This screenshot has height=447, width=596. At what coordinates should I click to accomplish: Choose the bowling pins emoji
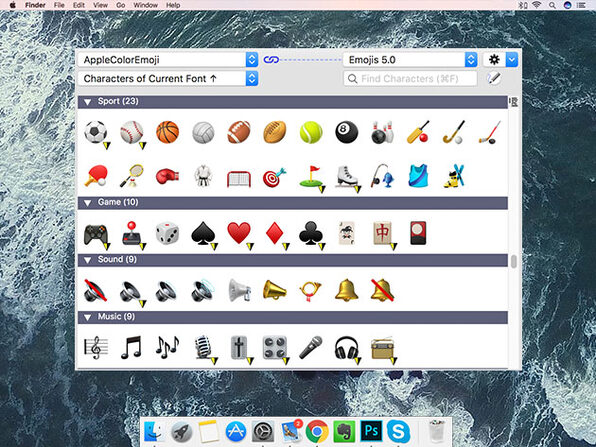click(x=382, y=132)
